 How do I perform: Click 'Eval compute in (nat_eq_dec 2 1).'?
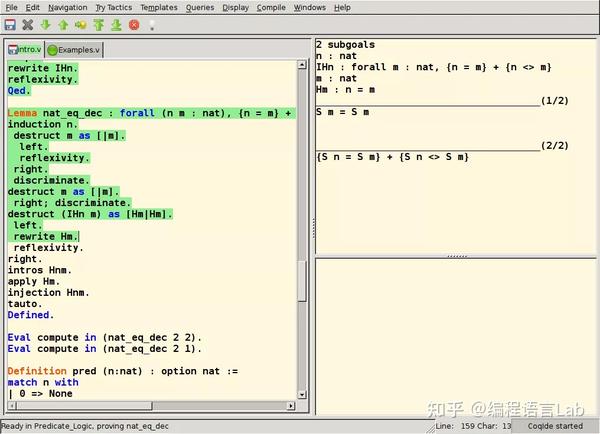(104, 349)
